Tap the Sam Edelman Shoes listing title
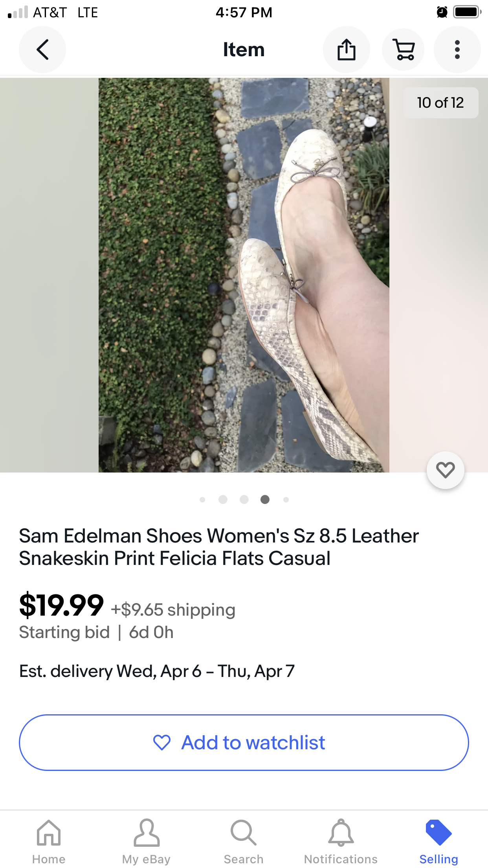This screenshot has width=488, height=868. coord(219,547)
